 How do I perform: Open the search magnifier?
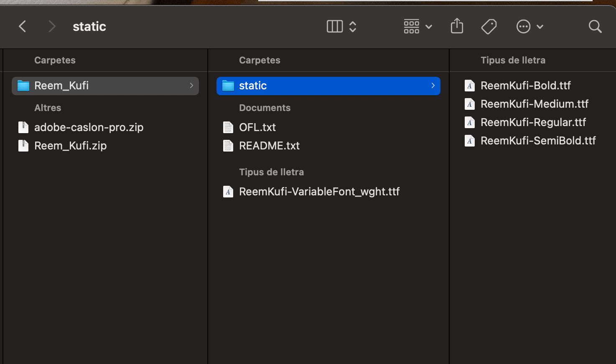[595, 27]
